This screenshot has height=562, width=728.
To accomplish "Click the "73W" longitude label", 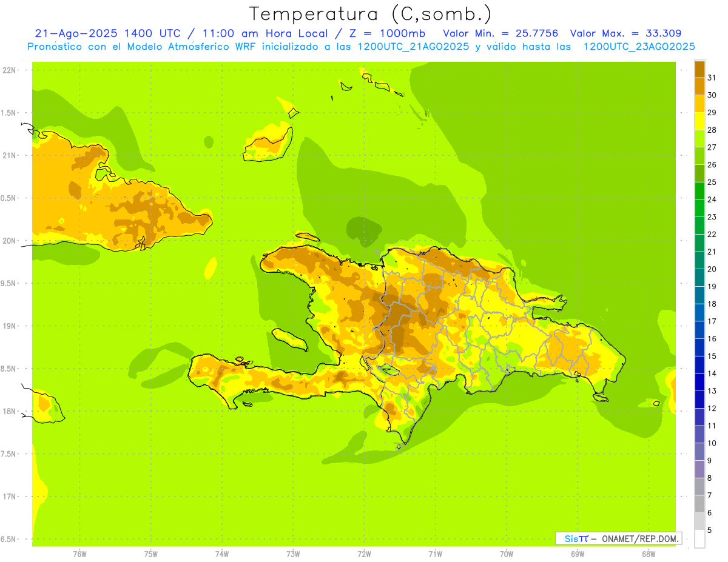I will (293, 554).
